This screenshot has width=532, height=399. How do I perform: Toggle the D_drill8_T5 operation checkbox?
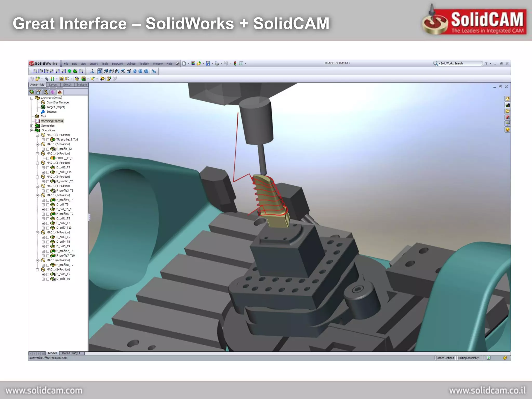(x=48, y=168)
